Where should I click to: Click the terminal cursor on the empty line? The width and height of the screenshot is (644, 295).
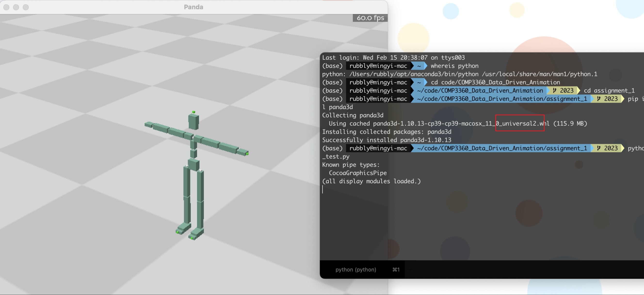pos(322,189)
